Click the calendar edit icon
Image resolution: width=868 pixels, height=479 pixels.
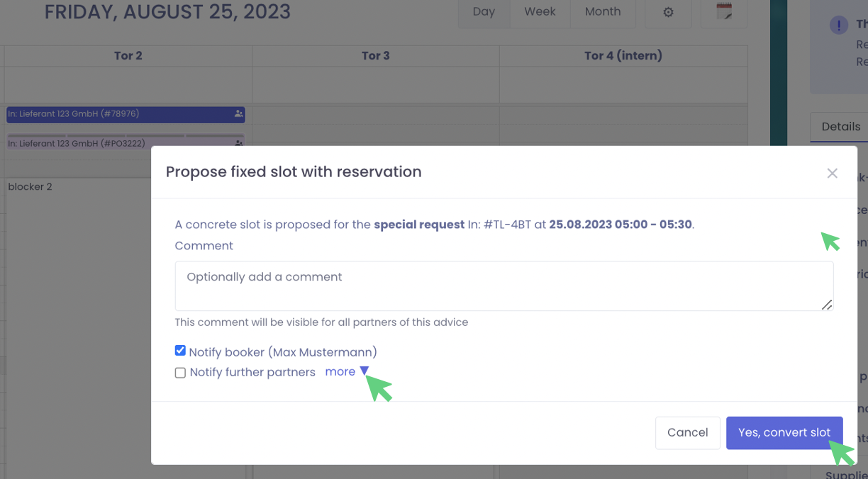(723, 12)
